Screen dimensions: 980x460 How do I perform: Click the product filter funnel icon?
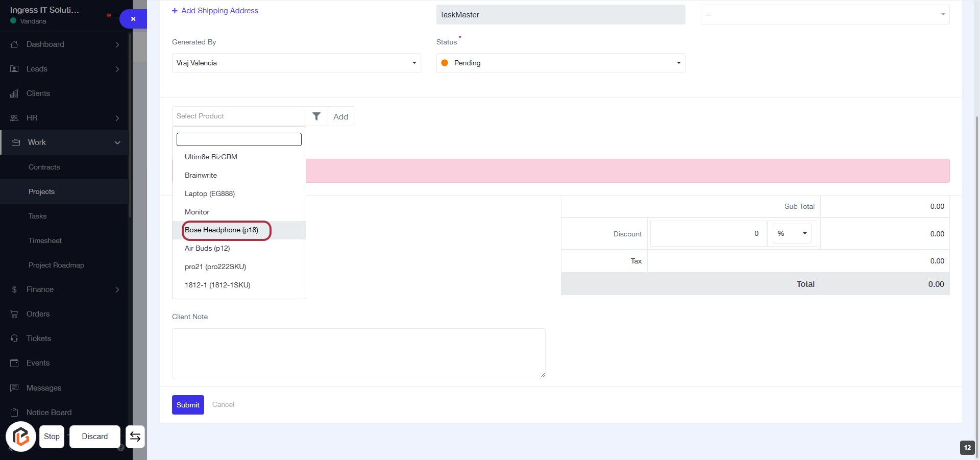pos(316,116)
